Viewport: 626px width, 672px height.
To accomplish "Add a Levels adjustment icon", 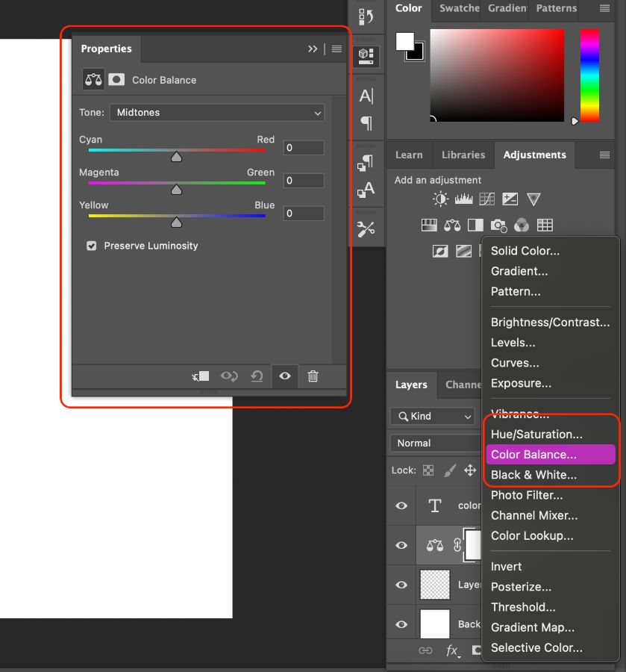I will pos(464,199).
